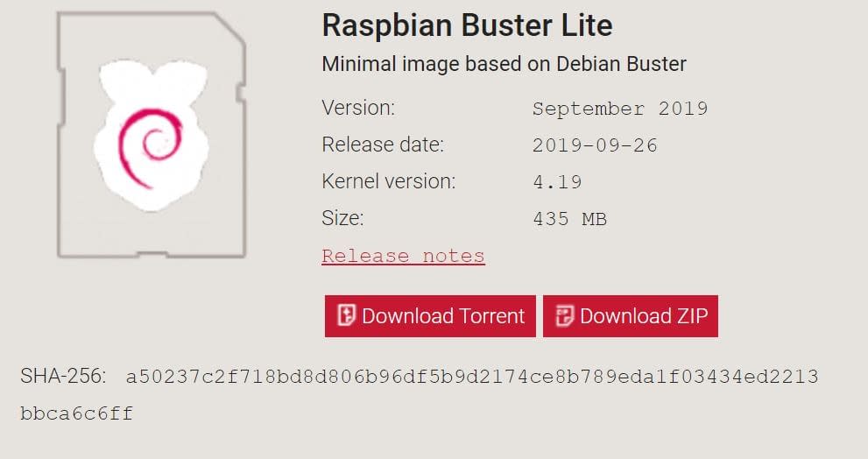Click the Version label
The height and width of the screenshot is (459, 868).
(x=358, y=108)
